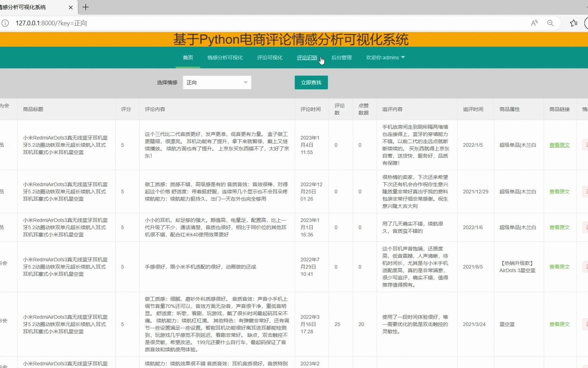Open the 评论识别 navigation item
588x368 pixels.
(x=306, y=58)
